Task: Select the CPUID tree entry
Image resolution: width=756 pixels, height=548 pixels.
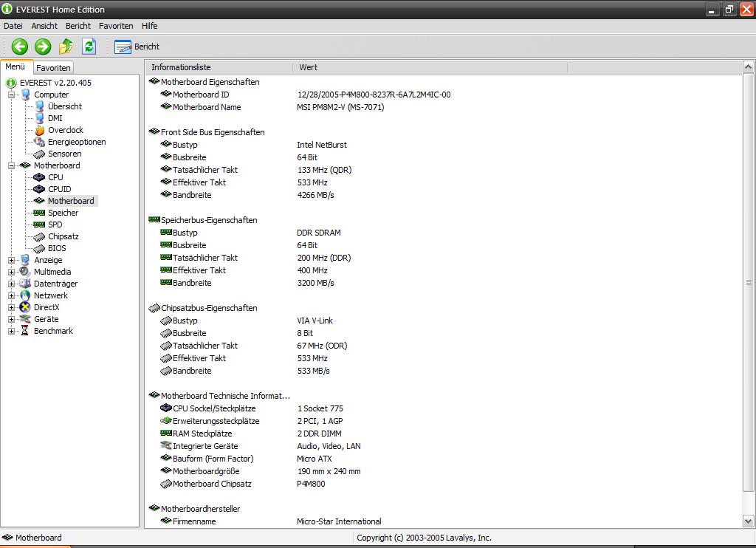Action: tap(59, 189)
